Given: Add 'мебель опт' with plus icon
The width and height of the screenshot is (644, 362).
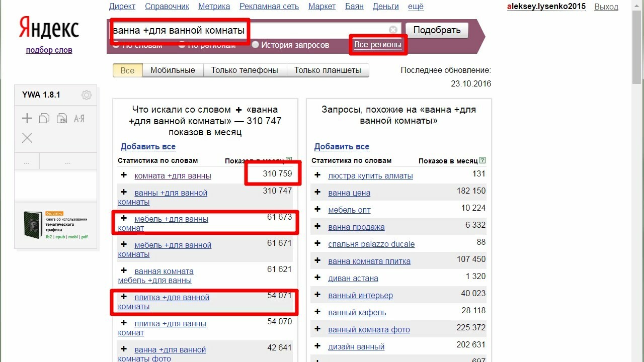Looking at the screenshot, I should [x=317, y=209].
